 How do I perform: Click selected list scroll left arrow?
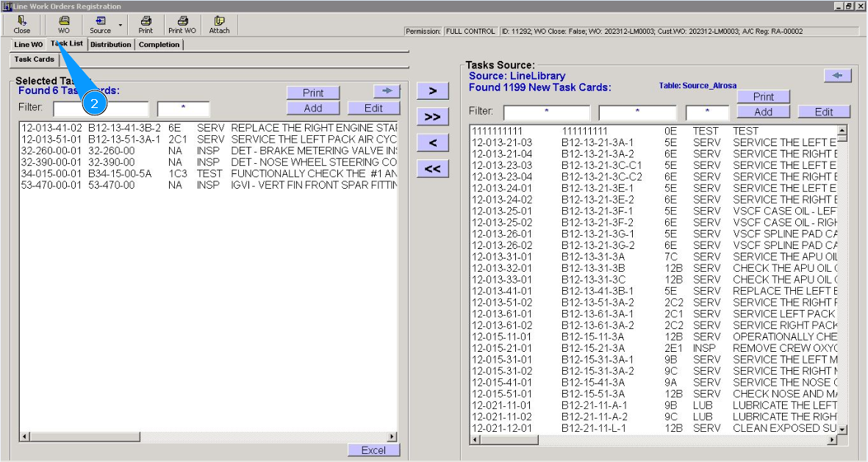click(24, 436)
